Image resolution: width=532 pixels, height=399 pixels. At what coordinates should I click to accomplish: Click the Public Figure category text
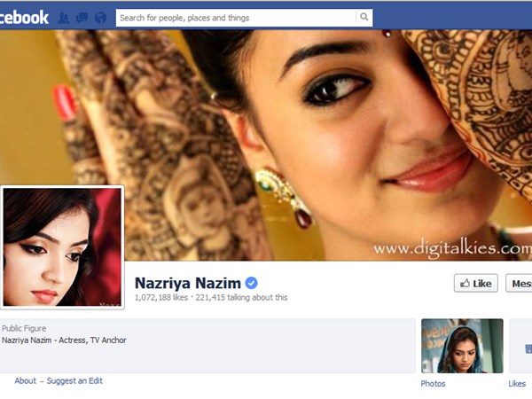[x=24, y=328]
